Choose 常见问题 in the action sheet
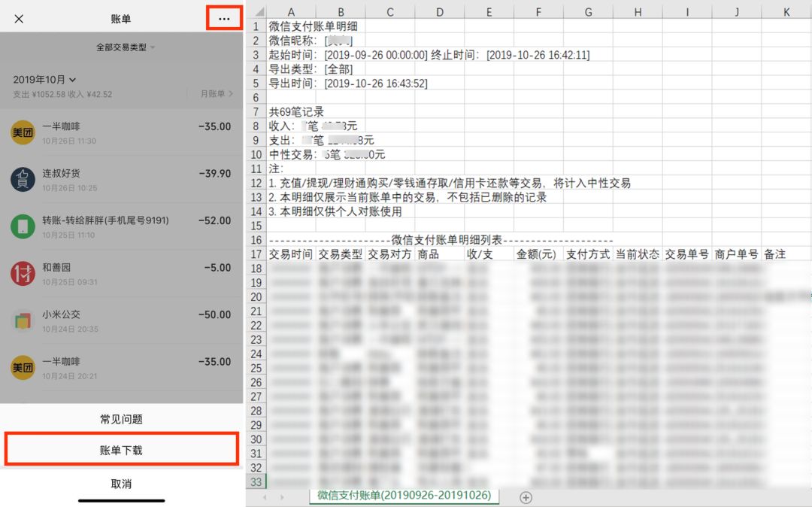This screenshot has width=812, height=507. coord(121,419)
